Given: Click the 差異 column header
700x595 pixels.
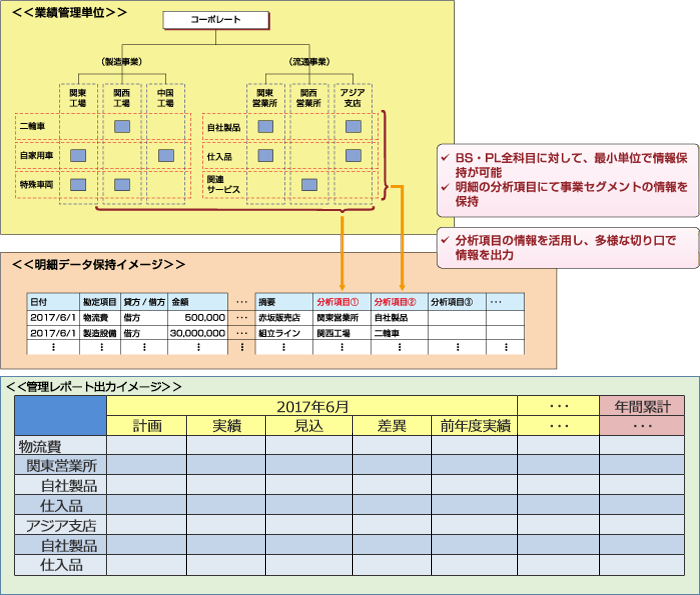Looking at the screenshot, I should click(x=391, y=426).
